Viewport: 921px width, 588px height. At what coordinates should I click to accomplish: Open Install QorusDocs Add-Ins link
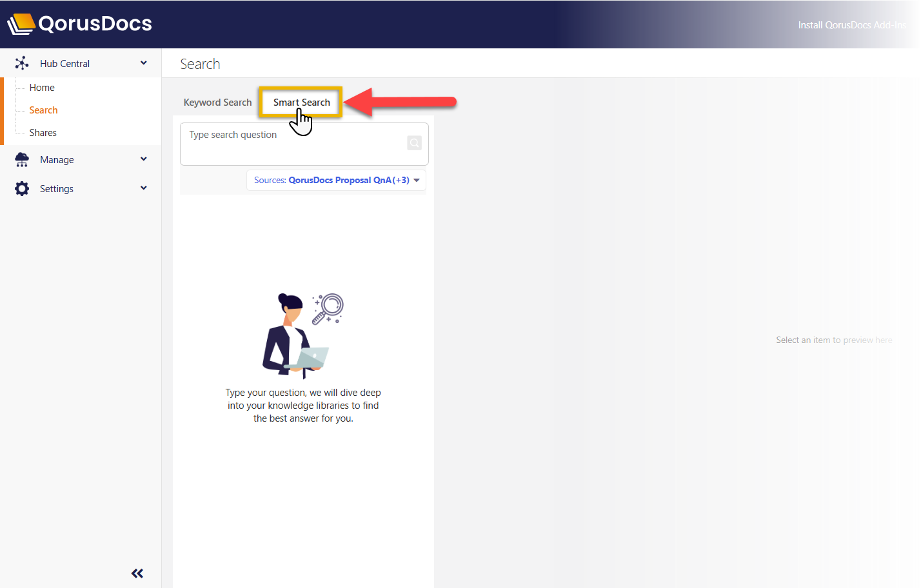coord(852,25)
